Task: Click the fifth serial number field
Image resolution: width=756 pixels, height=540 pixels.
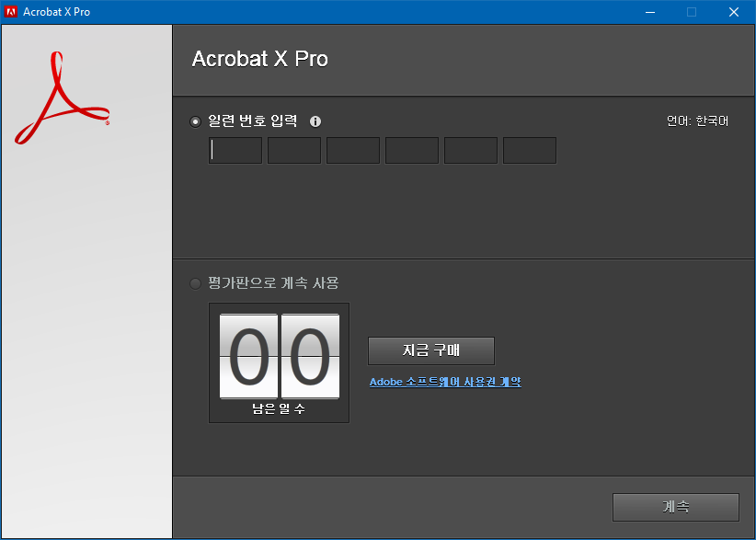Action: [x=471, y=151]
